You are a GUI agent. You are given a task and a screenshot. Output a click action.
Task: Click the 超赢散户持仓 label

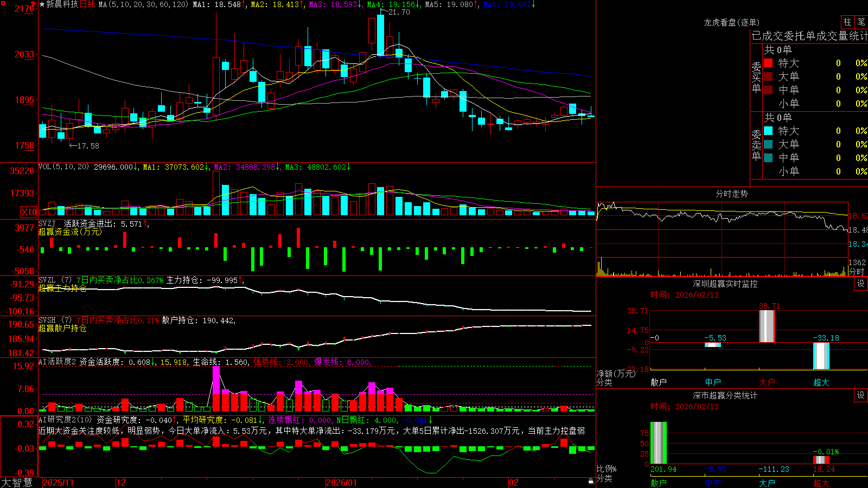(x=62, y=329)
